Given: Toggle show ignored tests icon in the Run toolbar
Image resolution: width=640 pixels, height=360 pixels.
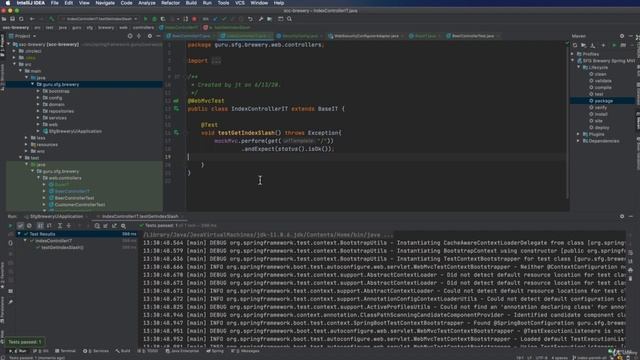Looking at the screenshot, I should 29,226.
